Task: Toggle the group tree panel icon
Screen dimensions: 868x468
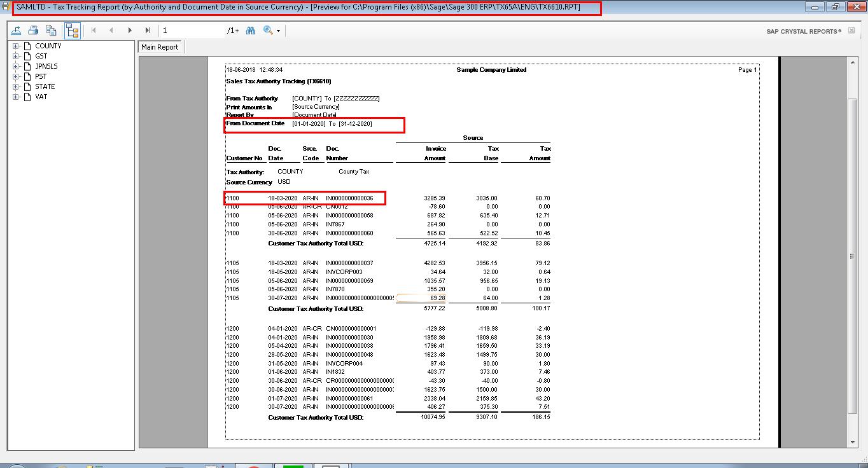Action: tap(72, 31)
